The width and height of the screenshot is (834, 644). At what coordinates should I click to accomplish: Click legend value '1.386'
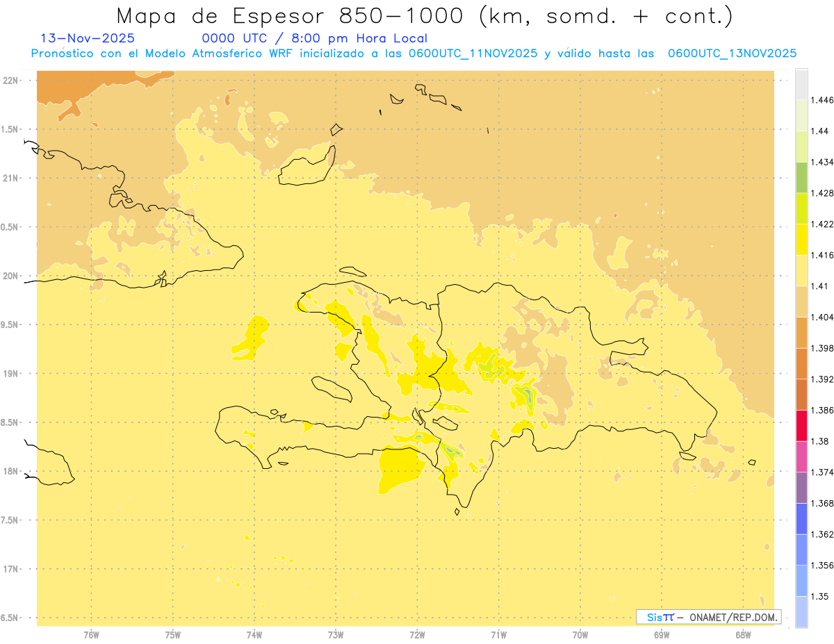tap(822, 411)
